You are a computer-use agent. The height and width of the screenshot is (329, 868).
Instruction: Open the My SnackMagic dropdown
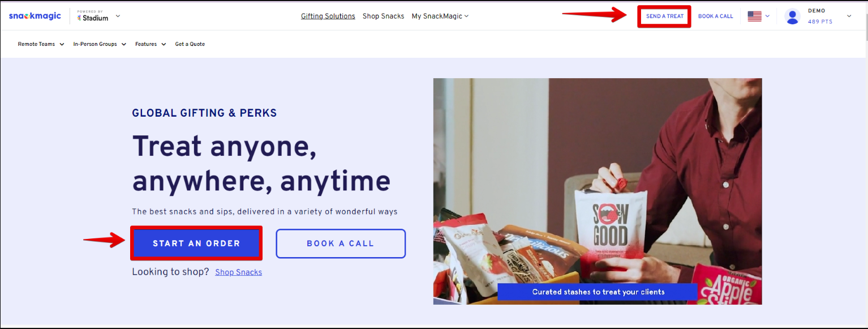[440, 16]
